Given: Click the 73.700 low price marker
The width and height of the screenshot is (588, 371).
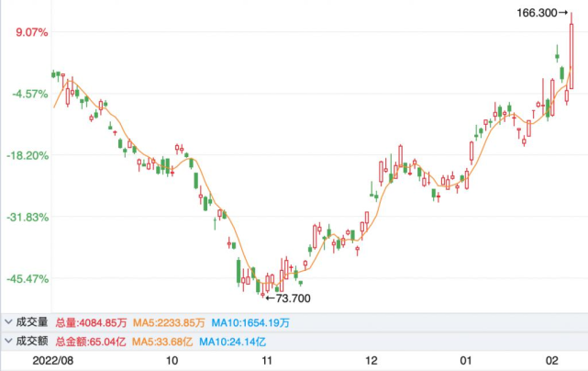Looking at the screenshot, I should [x=288, y=298].
